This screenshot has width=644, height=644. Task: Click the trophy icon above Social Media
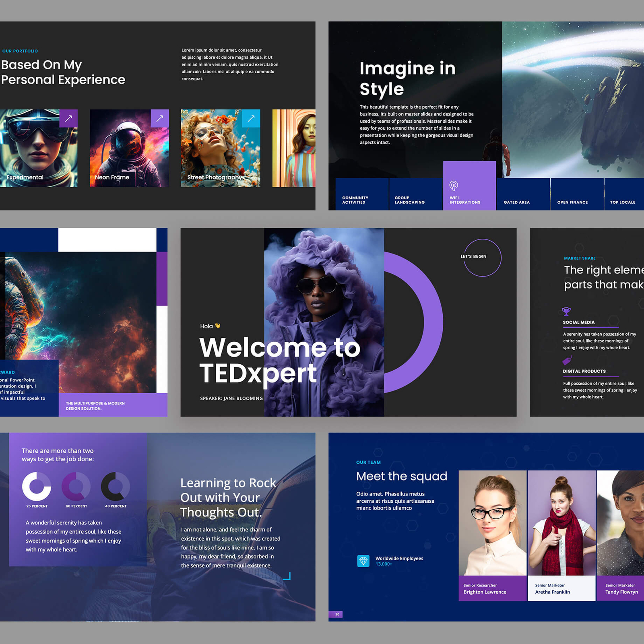pos(566,311)
